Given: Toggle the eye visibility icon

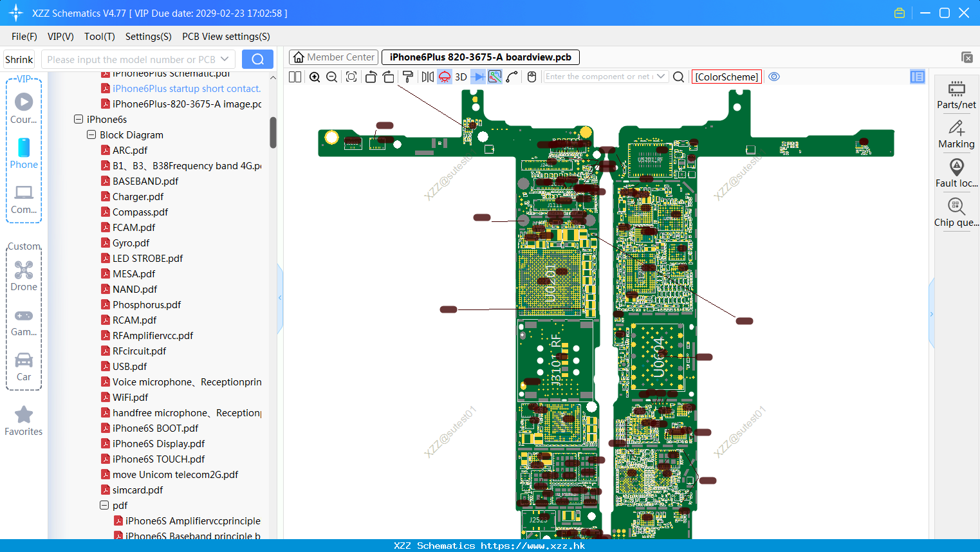Looking at the screenshot, I should click(774, 77).
